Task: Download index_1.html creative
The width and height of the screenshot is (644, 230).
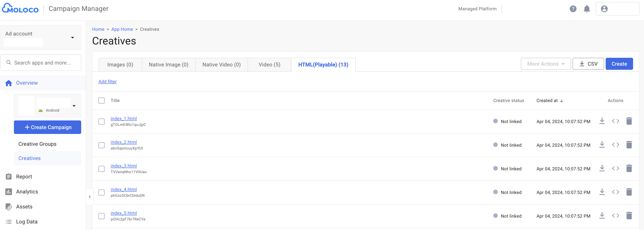Action: point(602,121)
